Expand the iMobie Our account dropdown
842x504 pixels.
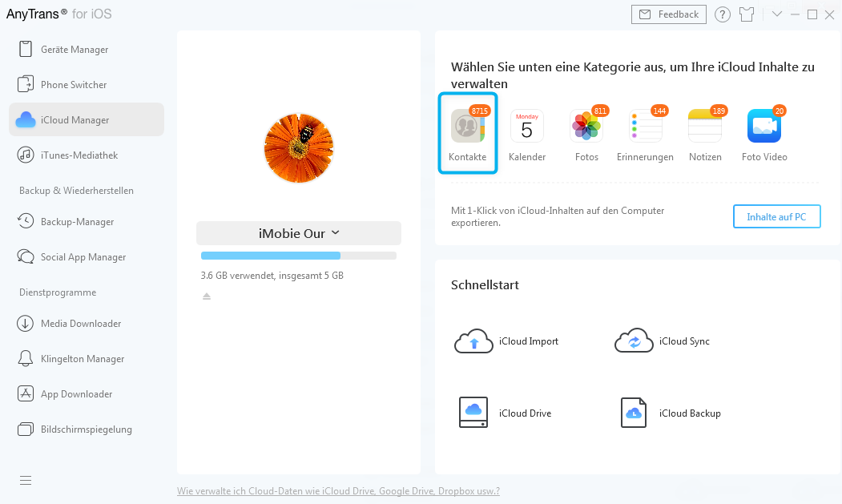pos(299,233)
